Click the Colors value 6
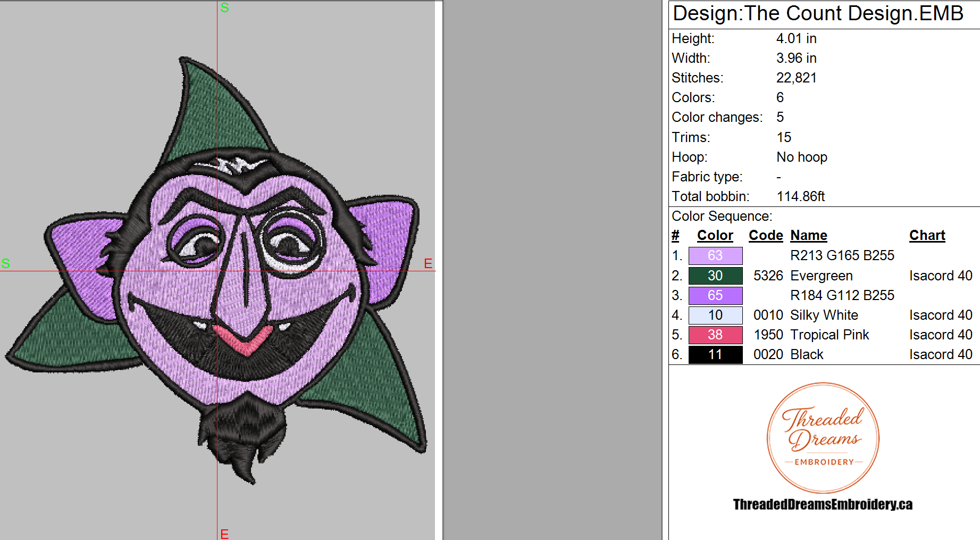Viewport: 980px width, 540px height. 780,97
